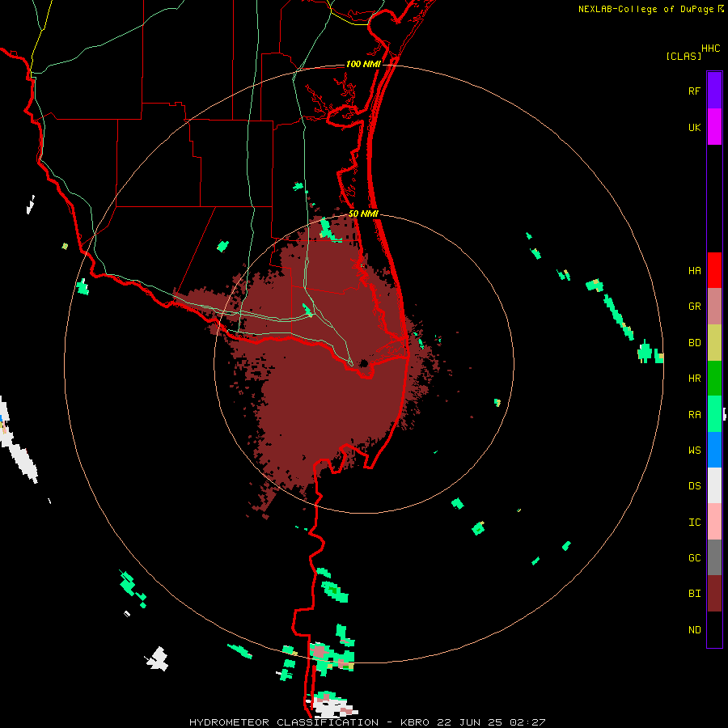728x728 pixels.
Task: Select the 'BD' legend label
Action: point(694,342)
